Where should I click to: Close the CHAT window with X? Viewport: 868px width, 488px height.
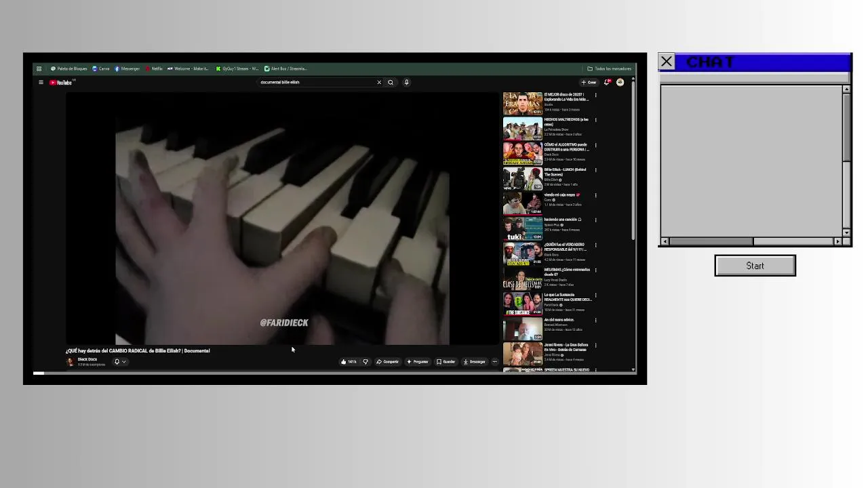(667, 62)
